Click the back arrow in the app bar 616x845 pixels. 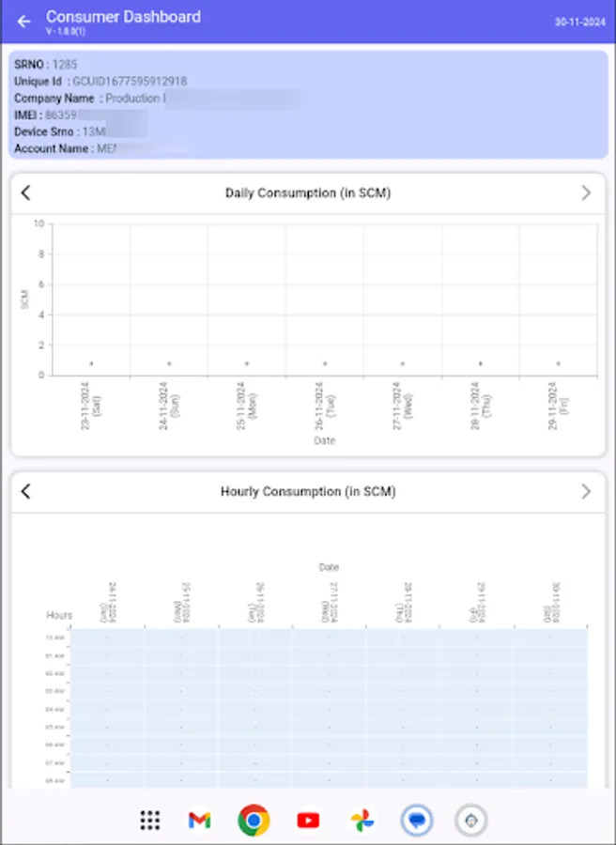[x=23, y=21]
